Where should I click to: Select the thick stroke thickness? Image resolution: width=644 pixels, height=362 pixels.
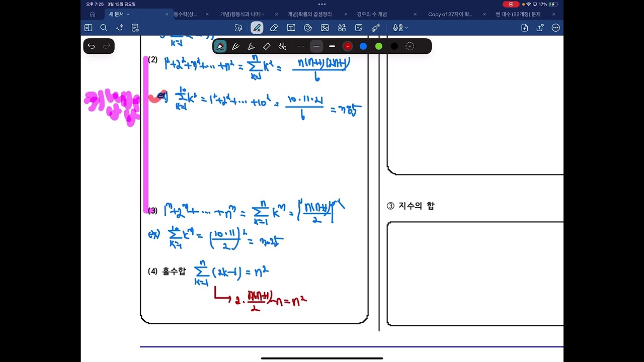pyautogui.click(x=332, y=46)
